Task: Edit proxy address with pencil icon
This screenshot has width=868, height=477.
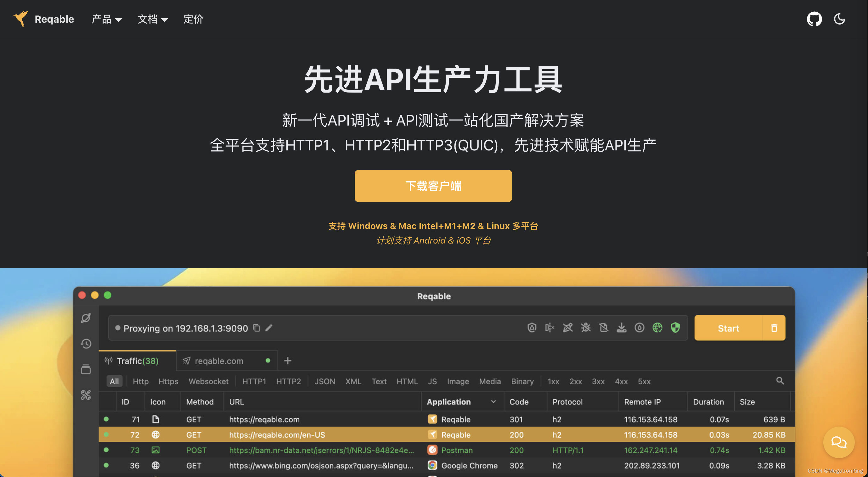Action: [269, 328]
